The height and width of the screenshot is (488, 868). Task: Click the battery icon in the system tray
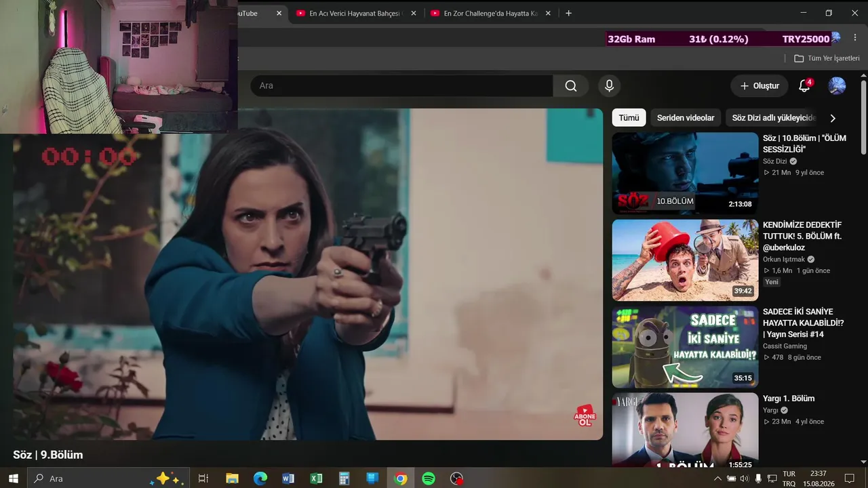click(731, 479)
